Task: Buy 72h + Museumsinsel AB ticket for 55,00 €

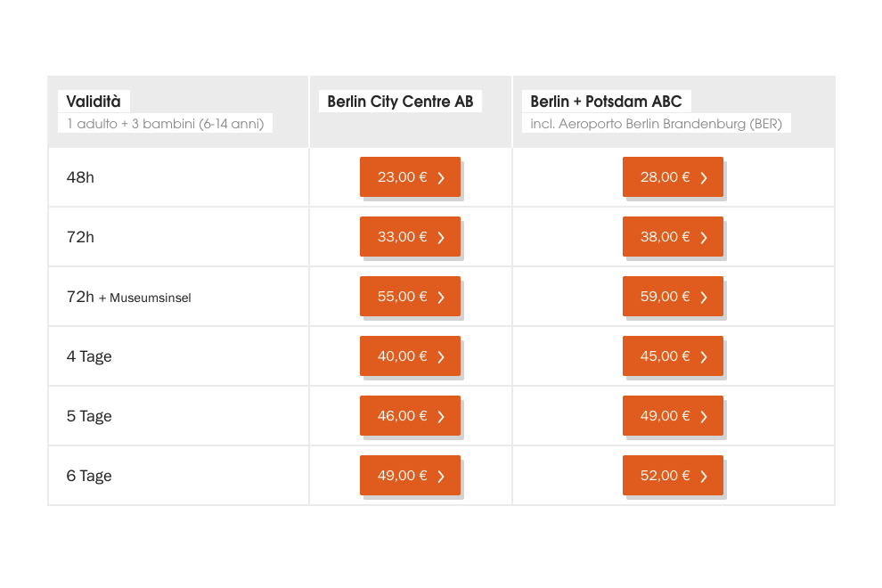Action: 410,297
